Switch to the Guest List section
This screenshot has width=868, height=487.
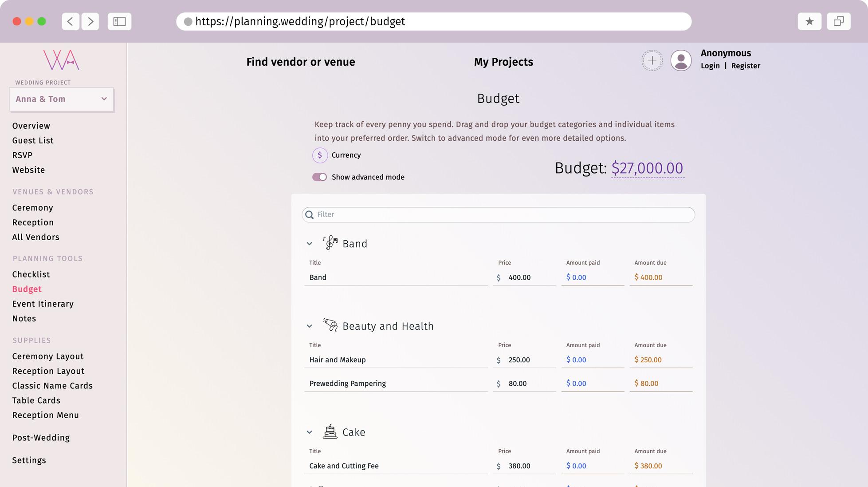pyautogui.click(x=32, y=140)
